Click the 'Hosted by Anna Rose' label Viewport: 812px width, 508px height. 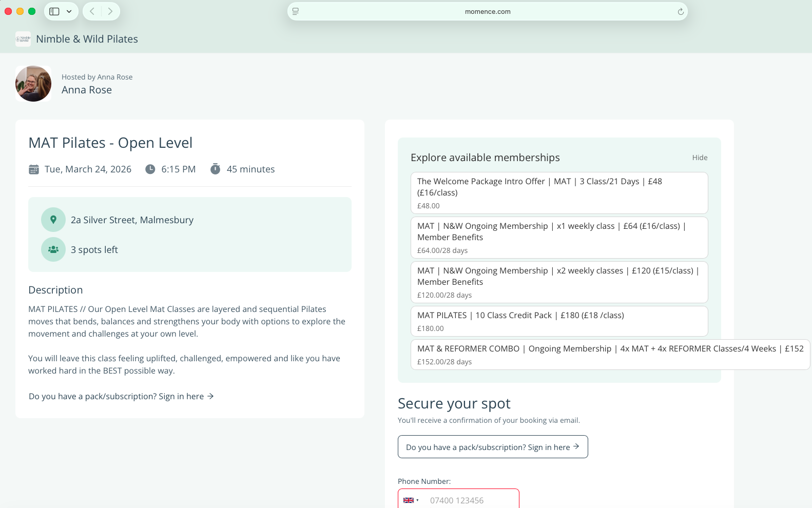[x=97, y=77]
